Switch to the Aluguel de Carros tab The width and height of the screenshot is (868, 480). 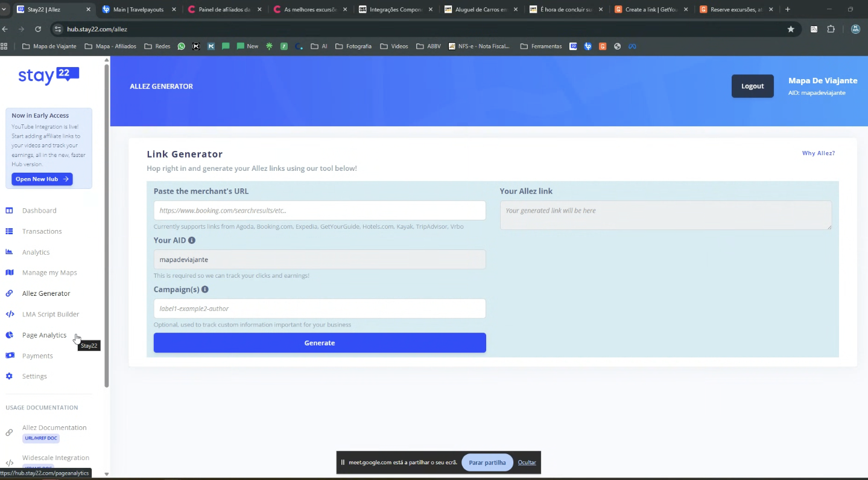coord(481,10)
